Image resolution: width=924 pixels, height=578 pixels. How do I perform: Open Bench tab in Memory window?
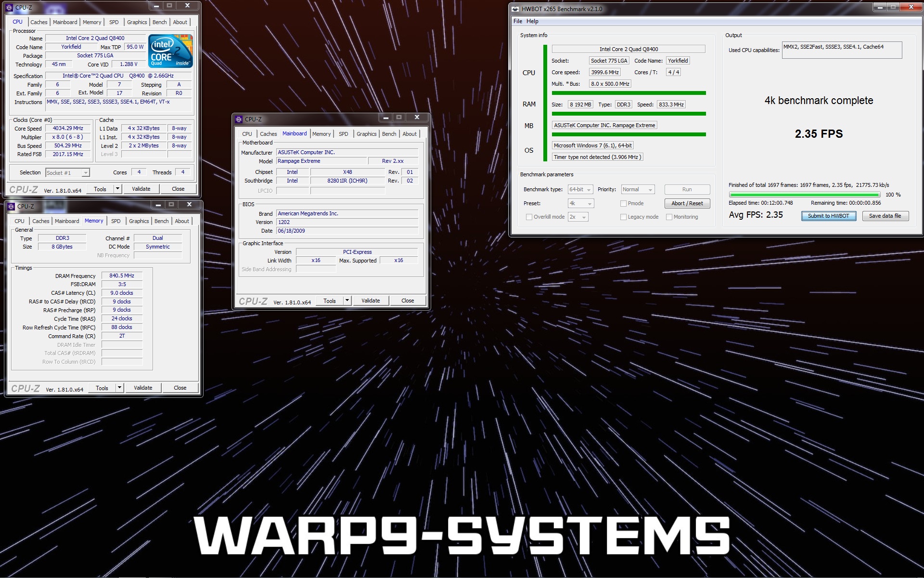[x=162, y=221]
